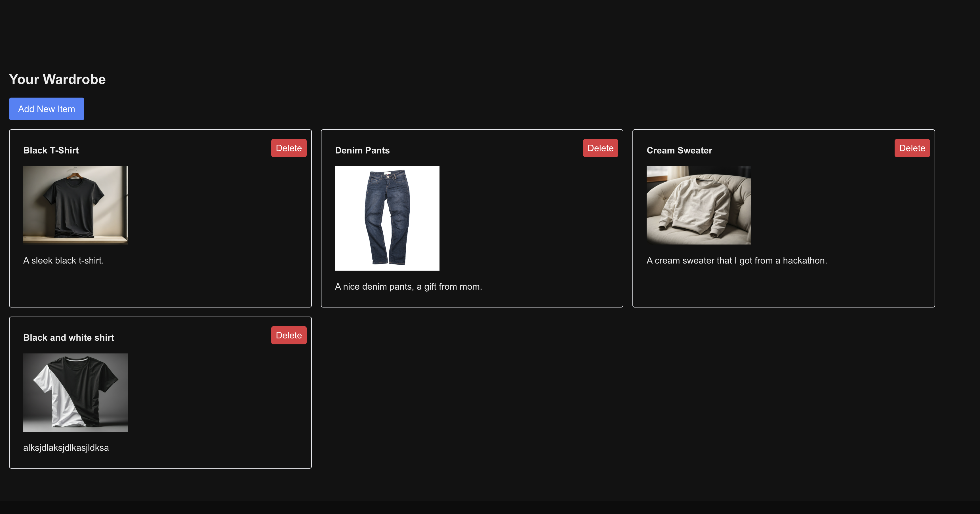Click the Add New Item button
This screenshot has width=980, height=514.
point(47,109)
